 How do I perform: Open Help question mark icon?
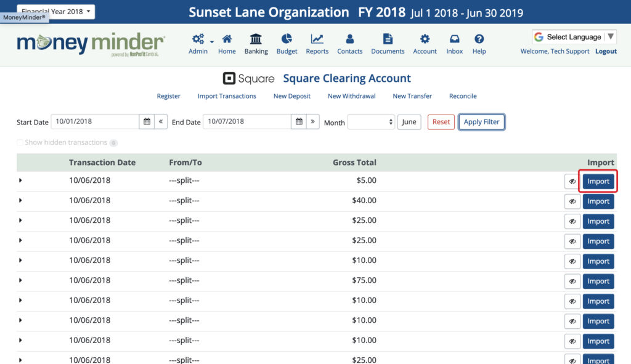(x=479, y=39)
